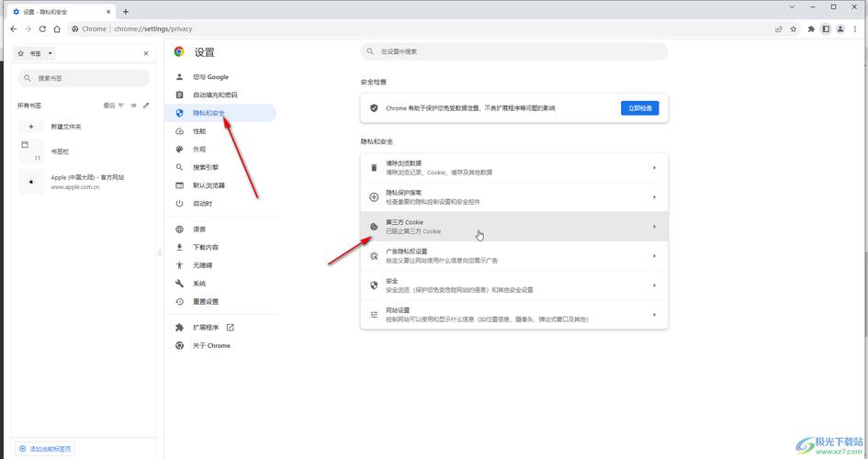Bookmark this page with star icon
Viewport: 868px width, 459px height.
[794, 28]
